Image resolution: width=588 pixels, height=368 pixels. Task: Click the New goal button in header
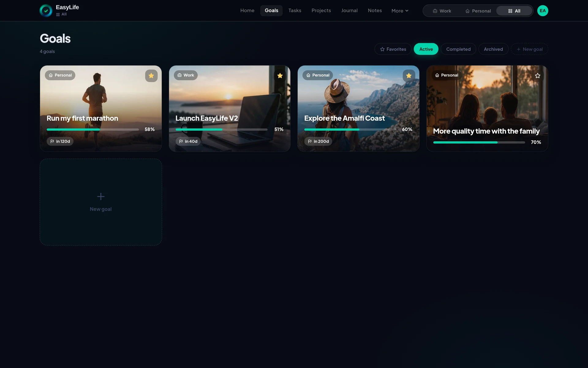click(x=530, y=49)
